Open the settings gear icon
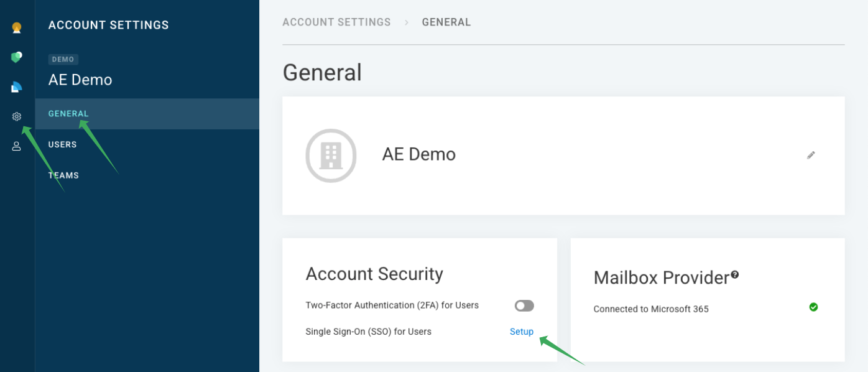Viewport: 868px width, 372px height. [x=17, y=116]
